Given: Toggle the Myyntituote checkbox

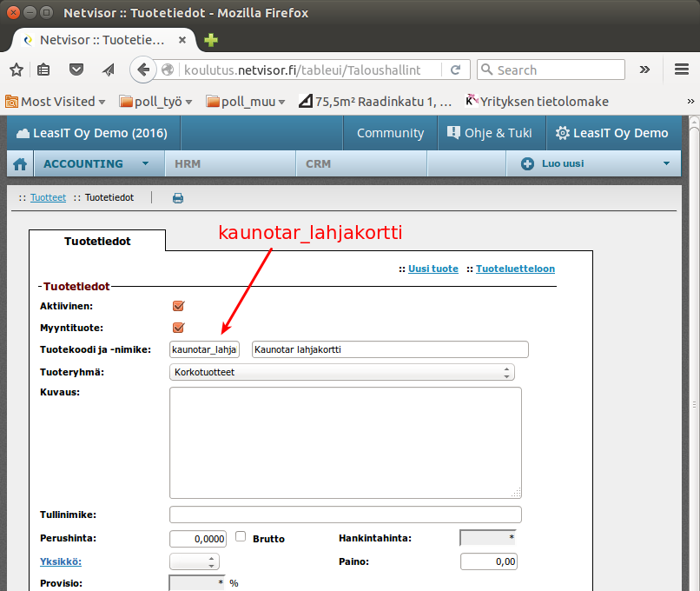Looking at the screenshot, I should point(179,328).
